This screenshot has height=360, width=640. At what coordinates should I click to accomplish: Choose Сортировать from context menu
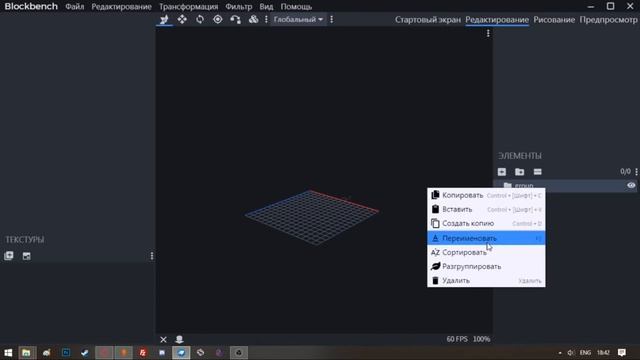pos(486,252)
